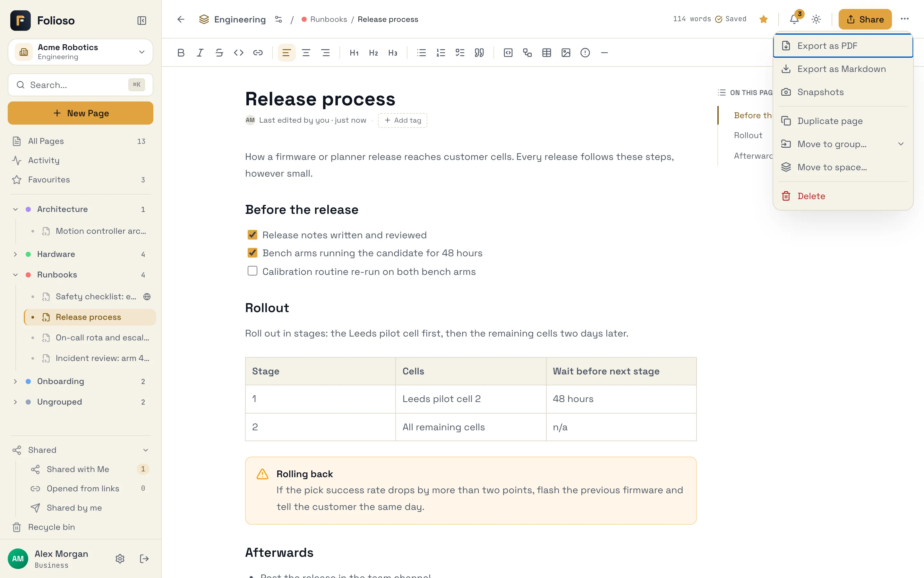
Task: Toggle the light/dark theme sun icon
Action: click(816, 19)
